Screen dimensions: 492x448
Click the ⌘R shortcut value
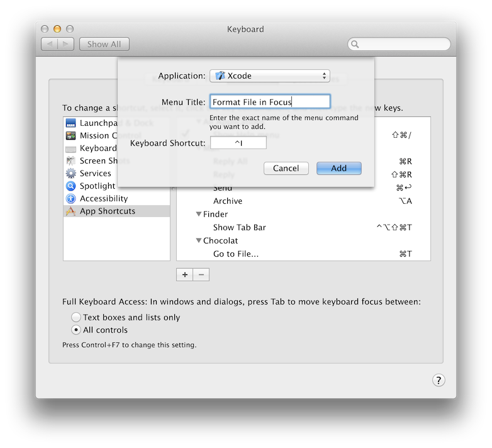click(405, 161)
